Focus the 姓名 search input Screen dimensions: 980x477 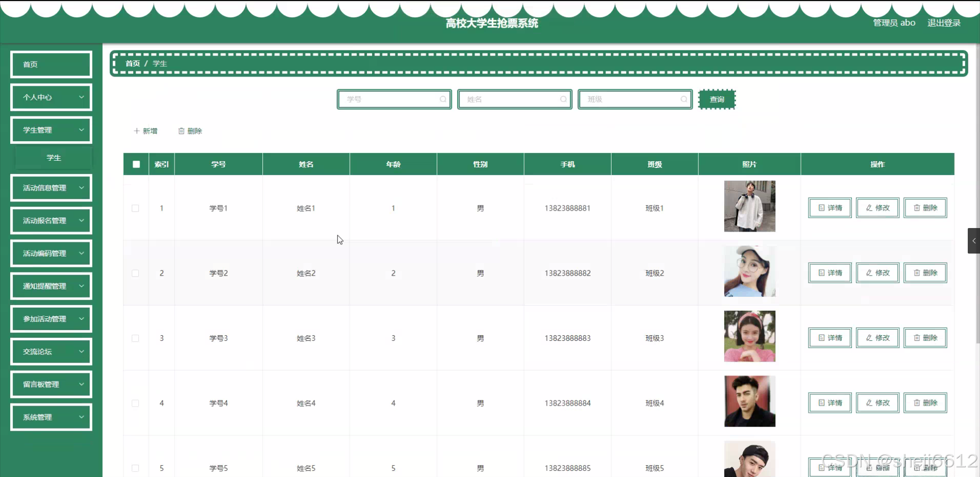point(514,99)
